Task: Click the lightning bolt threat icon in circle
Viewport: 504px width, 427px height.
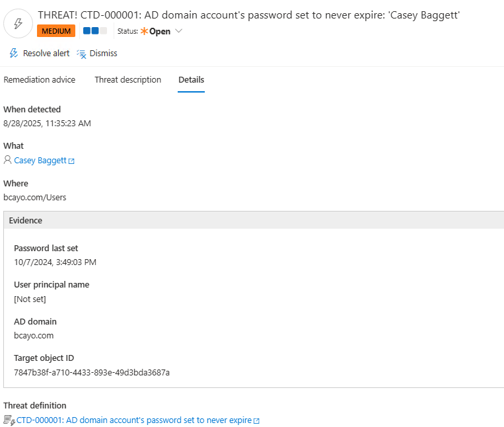Action: 18,23
